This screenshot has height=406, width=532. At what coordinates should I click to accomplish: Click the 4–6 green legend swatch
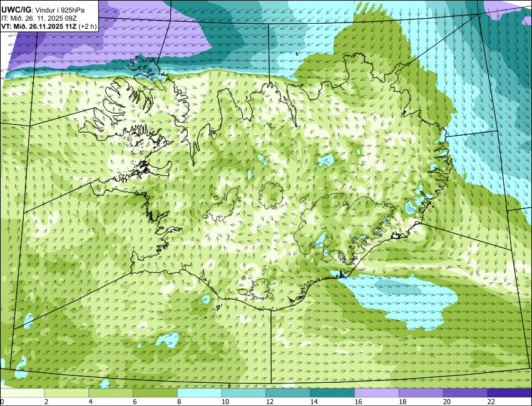tap(111, 393)
